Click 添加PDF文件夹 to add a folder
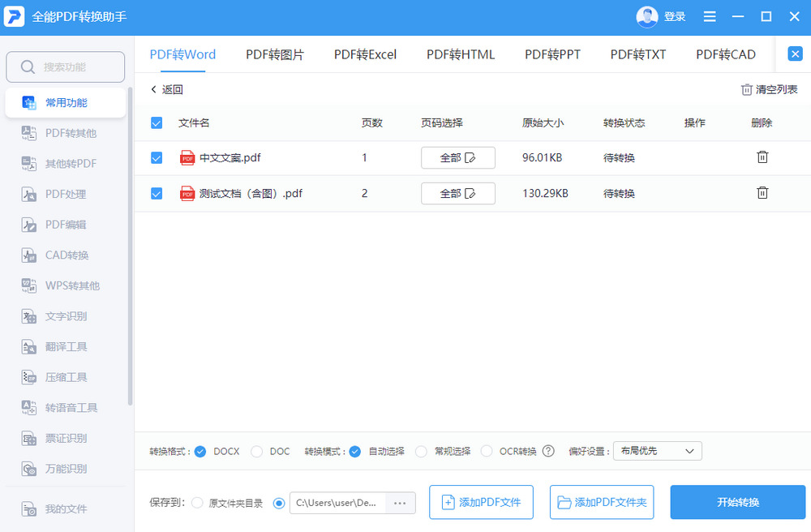Screen dimensions: 811x532 coord(602,503)
